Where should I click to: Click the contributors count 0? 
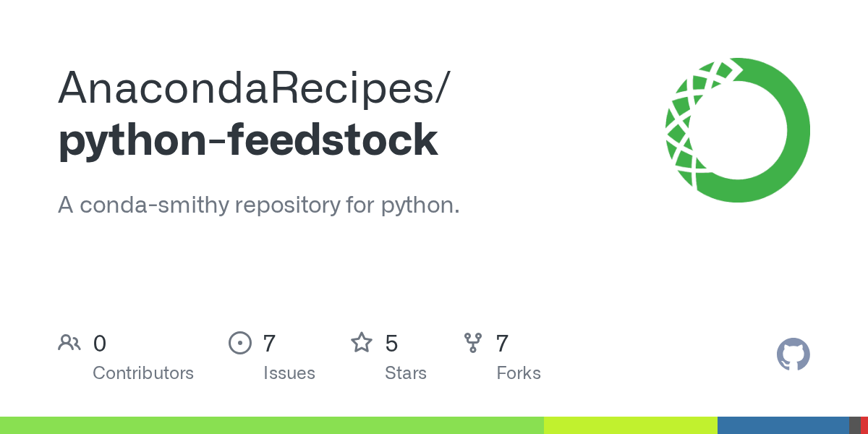tap(100, 344)
